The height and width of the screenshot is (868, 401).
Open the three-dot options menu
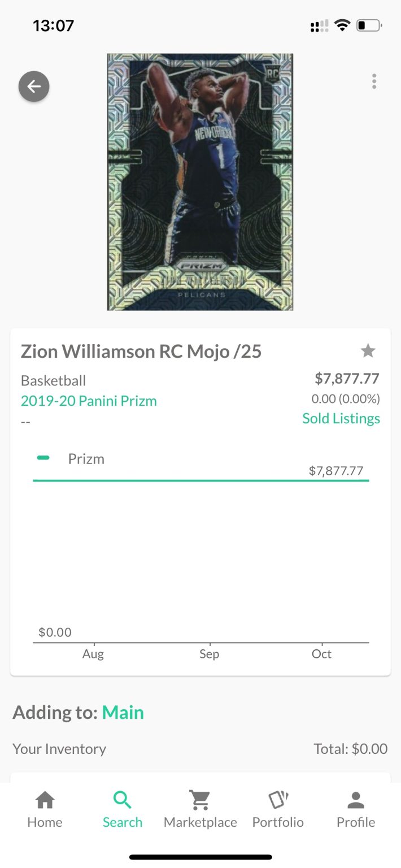tap(374, 82)
